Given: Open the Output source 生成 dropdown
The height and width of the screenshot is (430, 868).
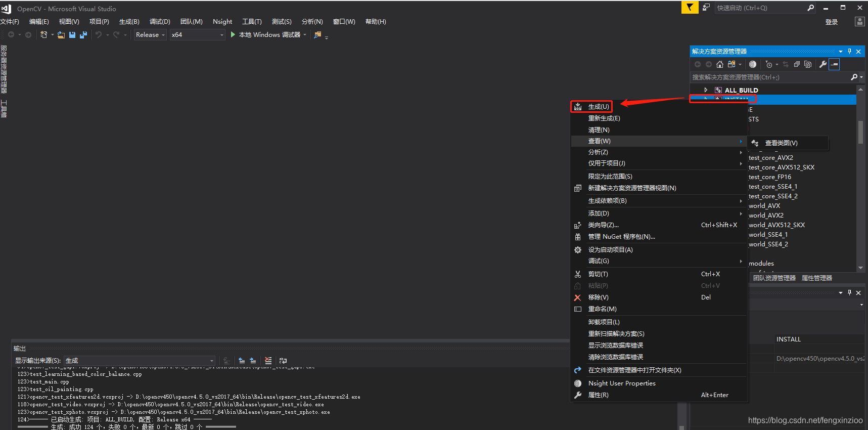Looking at the screenshot, I should coord(140,361).
